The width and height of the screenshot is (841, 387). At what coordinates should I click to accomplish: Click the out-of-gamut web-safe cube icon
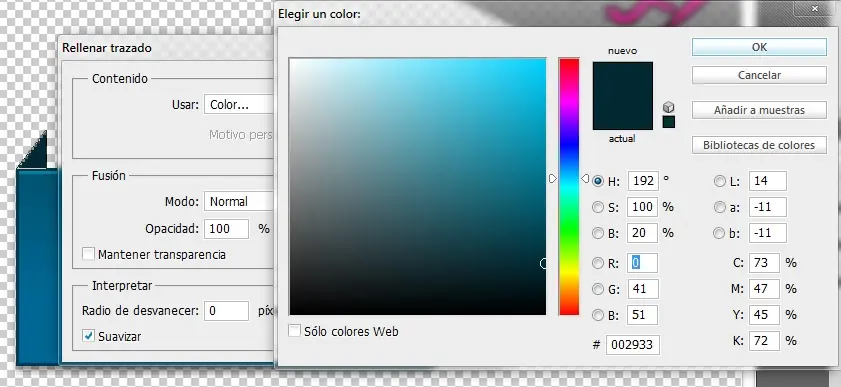pos(668,107)
